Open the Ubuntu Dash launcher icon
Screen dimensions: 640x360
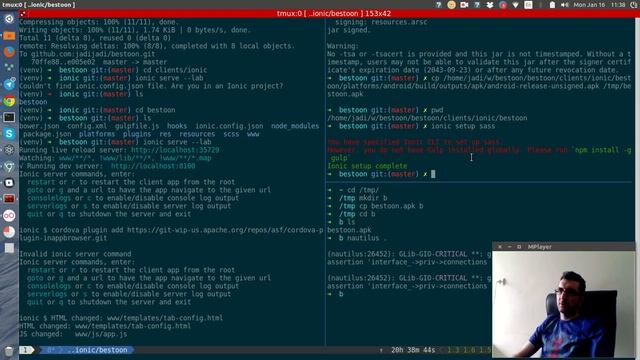(x=9, y=19)
